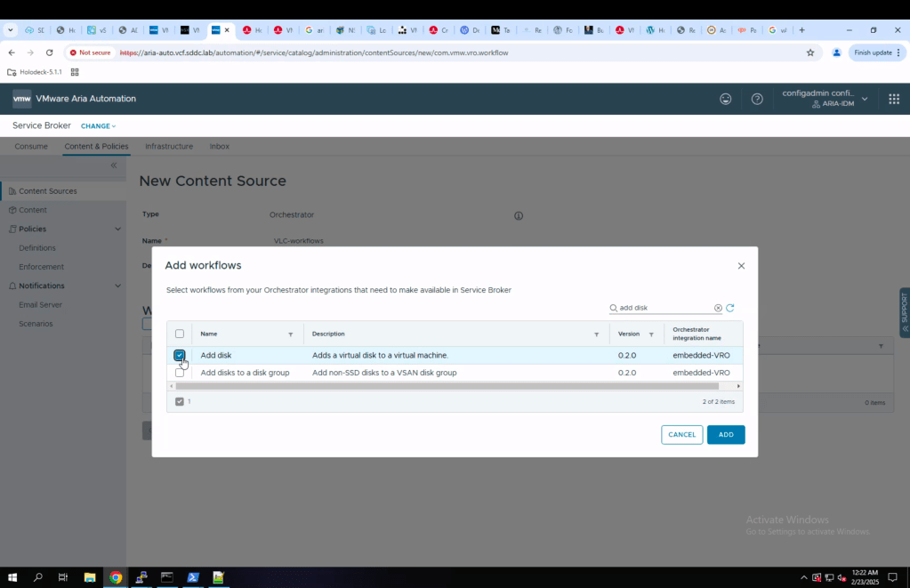Collapse the Policies sidebar section

coord(117,230)
